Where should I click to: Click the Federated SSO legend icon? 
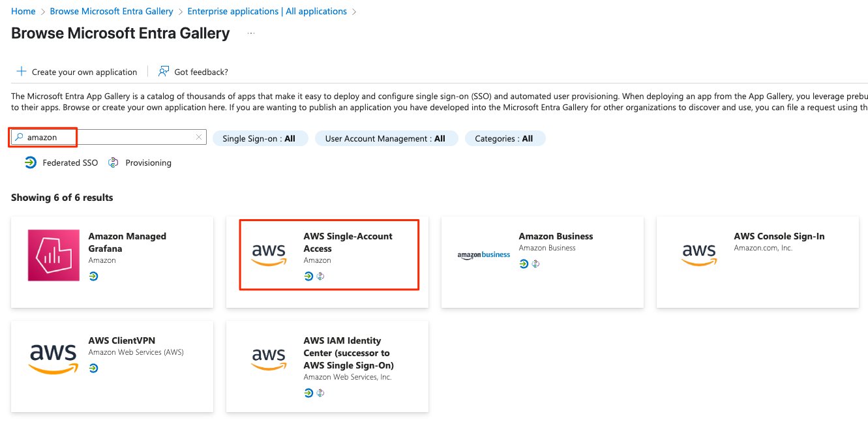click(31, 162)
